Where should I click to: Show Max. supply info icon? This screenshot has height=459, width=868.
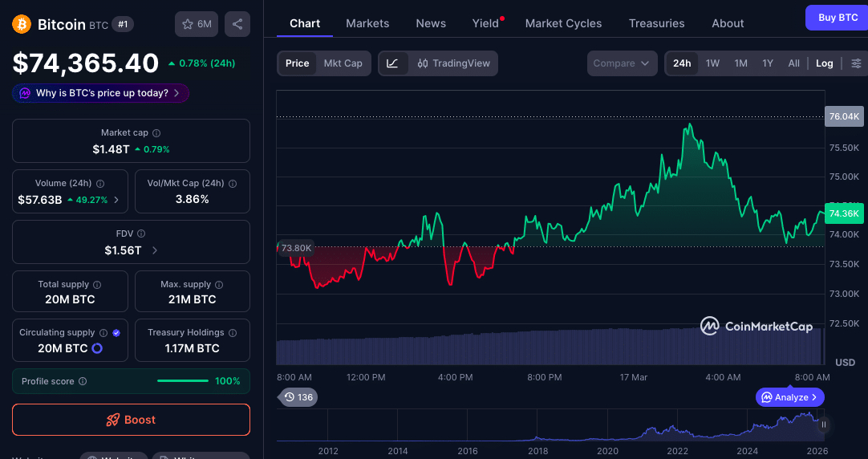(219, 285)
